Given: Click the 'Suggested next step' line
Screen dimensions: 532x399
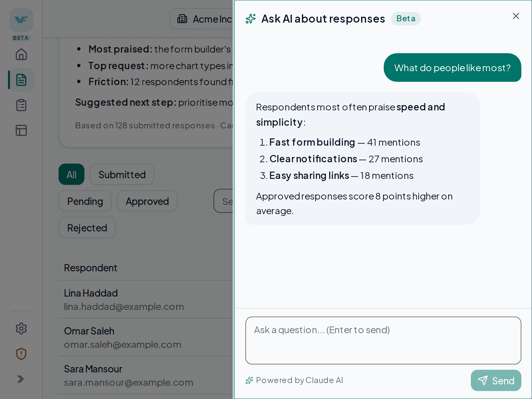Looking at the screenshot, I should pyautogui.click(x=154, y=102).
